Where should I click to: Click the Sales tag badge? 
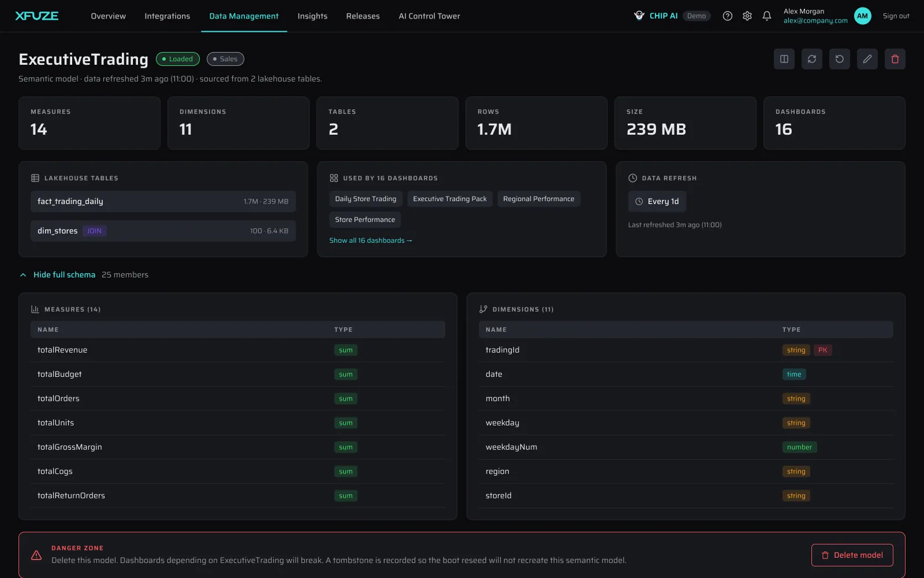[225, 59]
